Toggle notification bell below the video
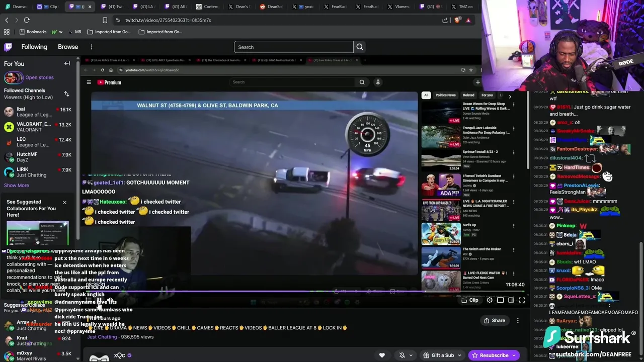644x362 pixels. coord(401,355)
